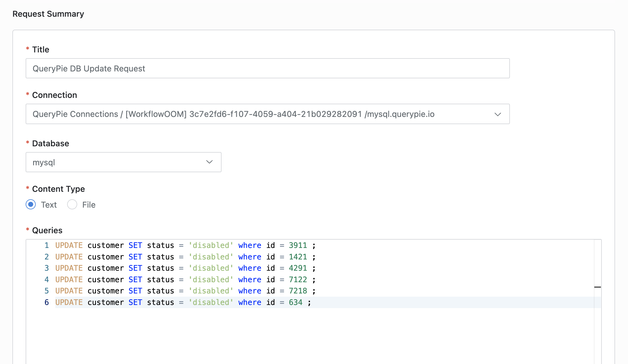Click line number 6 in editor gutter
Viewport: 628px width, 364px height.
47,302
